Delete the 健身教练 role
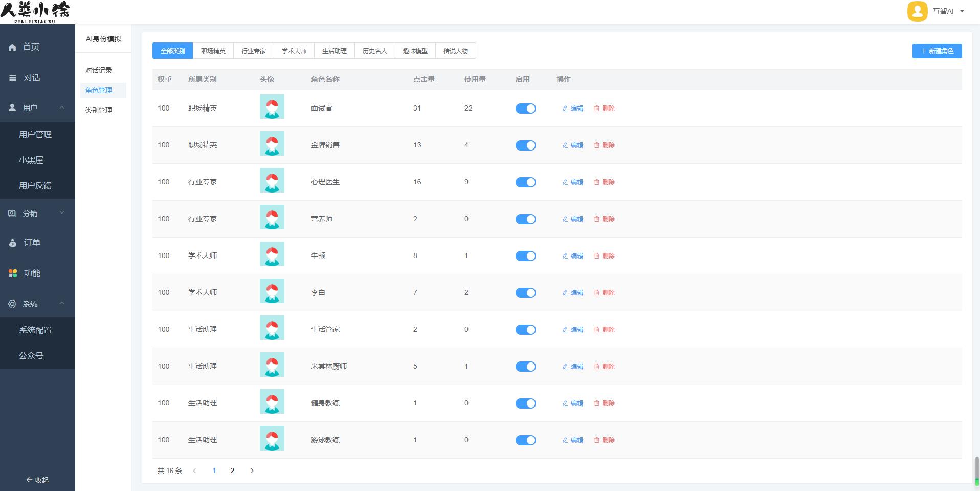Screen dimensions: 980x491 [x=605, y=403]
